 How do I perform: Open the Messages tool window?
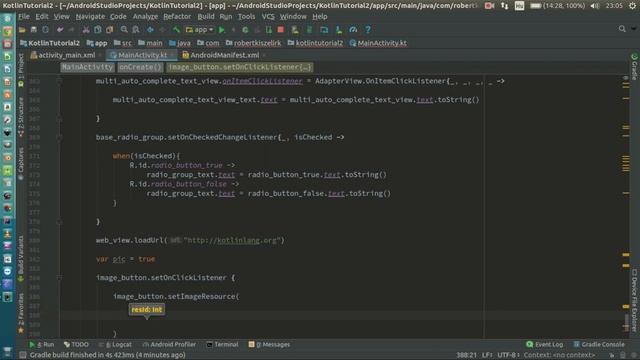(269, 344)
